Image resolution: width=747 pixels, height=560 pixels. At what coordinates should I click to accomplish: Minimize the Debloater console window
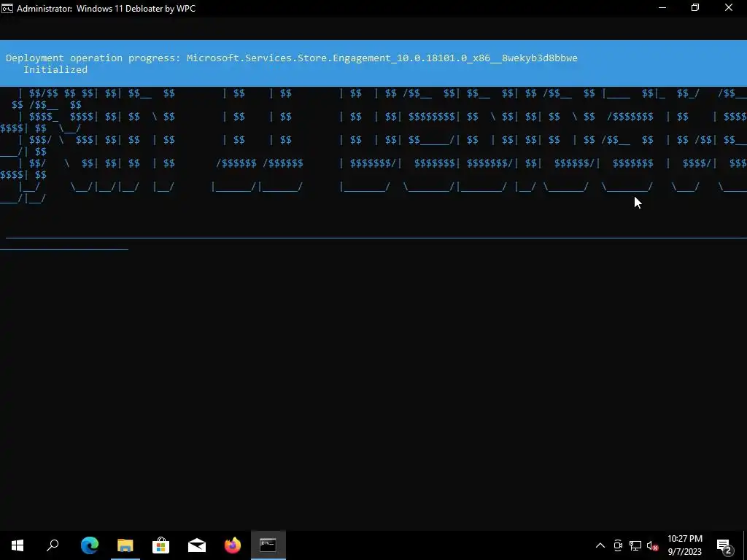coord(662,8)
